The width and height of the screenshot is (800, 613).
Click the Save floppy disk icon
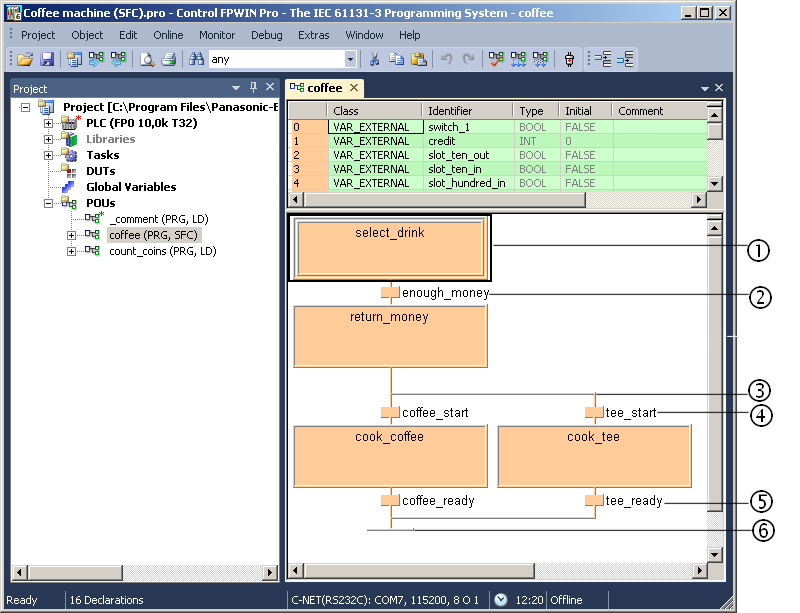pyautogui.click(x=46, y=60)
